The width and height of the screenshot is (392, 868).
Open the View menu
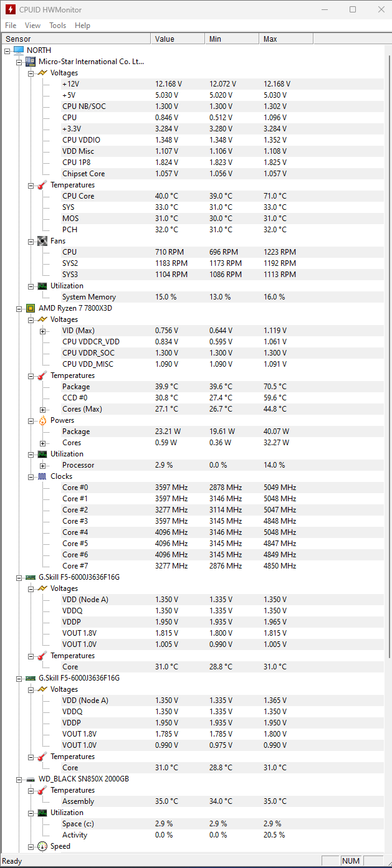click(33, 26)
